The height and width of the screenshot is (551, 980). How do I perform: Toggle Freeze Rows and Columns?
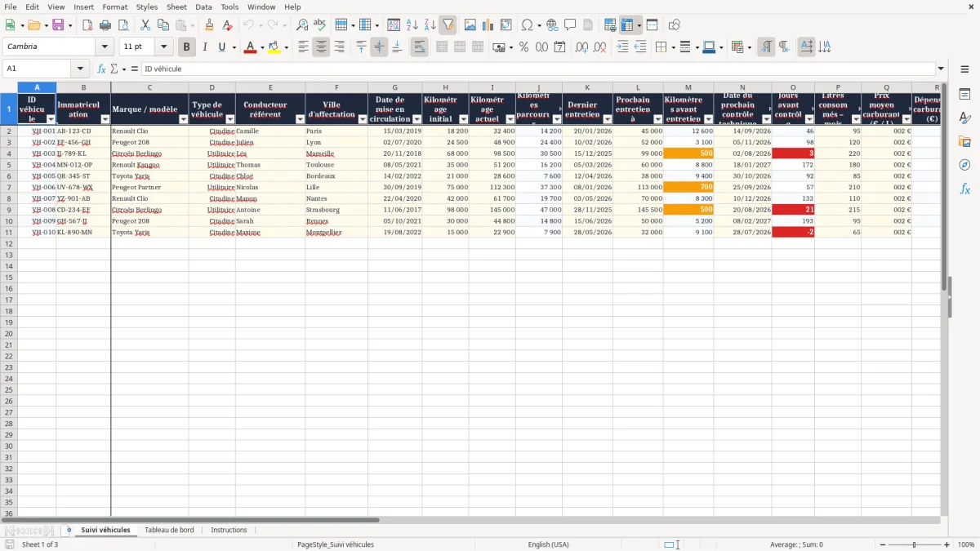click(x=627, y=25)
